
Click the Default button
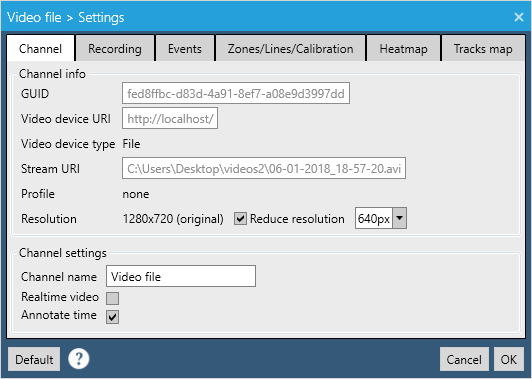pos(34,359)
